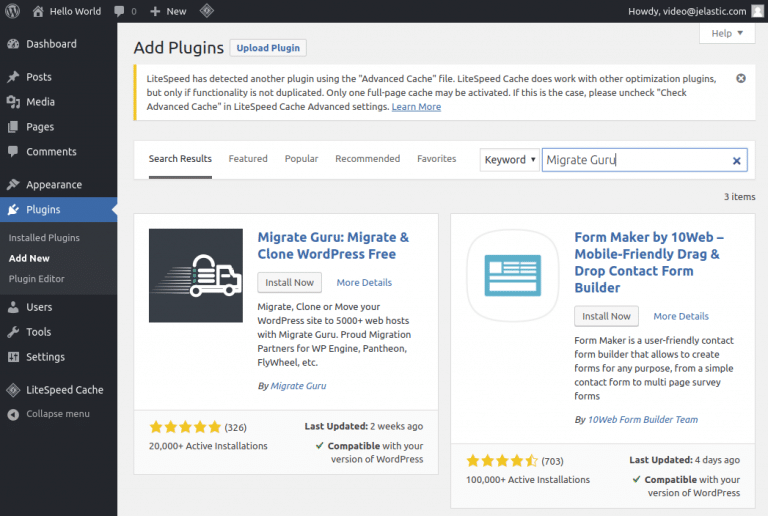Screen dimensions: 768x516
Task: Install Now for Form Maker plugin
Action: click(606, 316)
